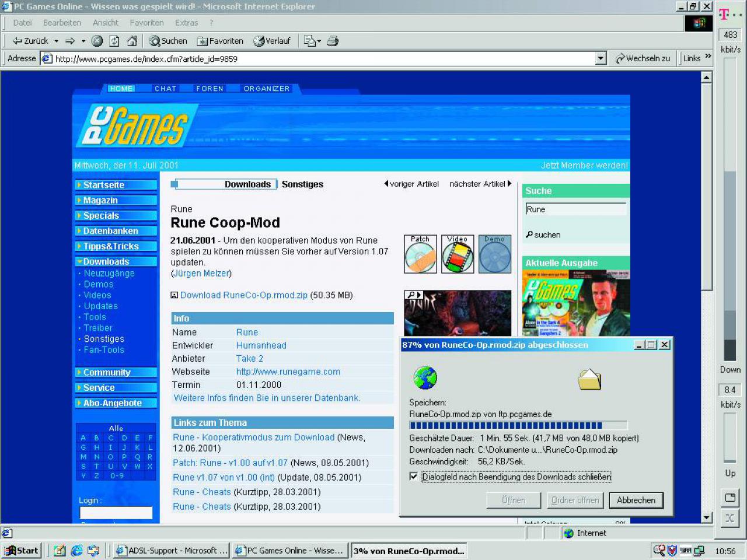Click the Up speed meter bar

pos(730,437)
